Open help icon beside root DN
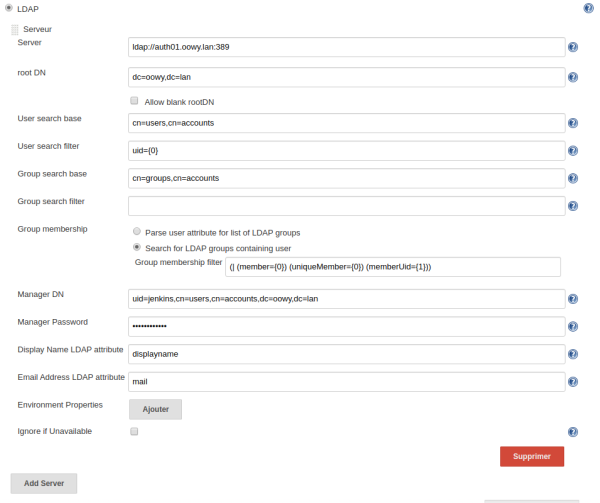600x503 pixels. click(x=573, y=77)
